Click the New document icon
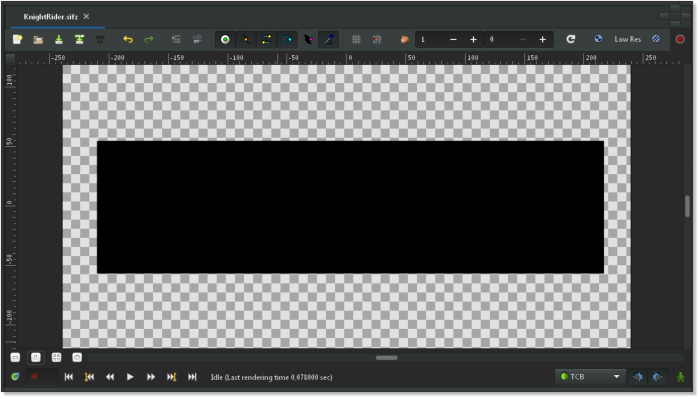This screenshot has height=399, width=700. point(17,39)
